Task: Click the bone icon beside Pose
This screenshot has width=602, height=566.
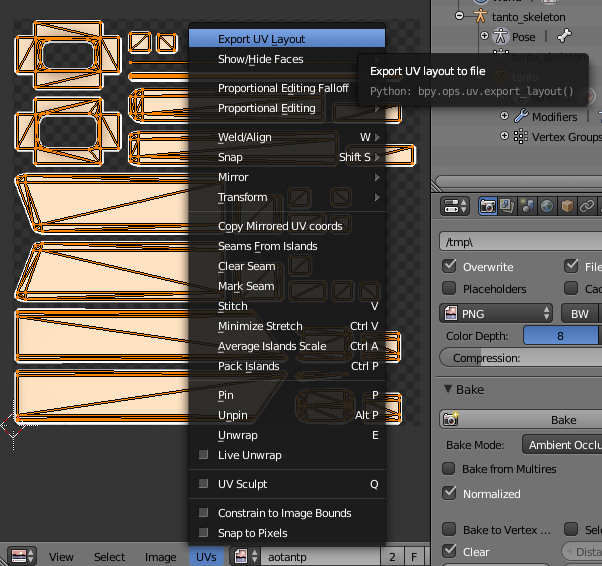Action: 564,36
